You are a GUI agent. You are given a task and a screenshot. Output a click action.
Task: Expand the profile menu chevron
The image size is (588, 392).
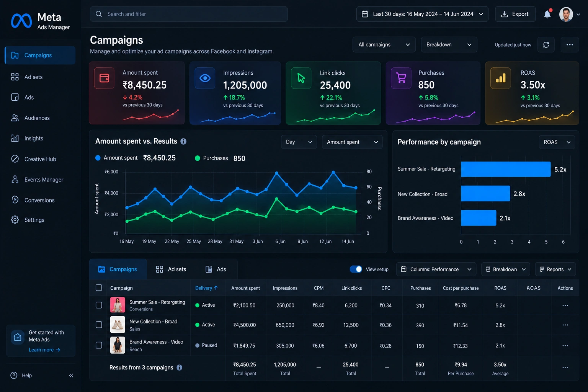tap(578, 14)
